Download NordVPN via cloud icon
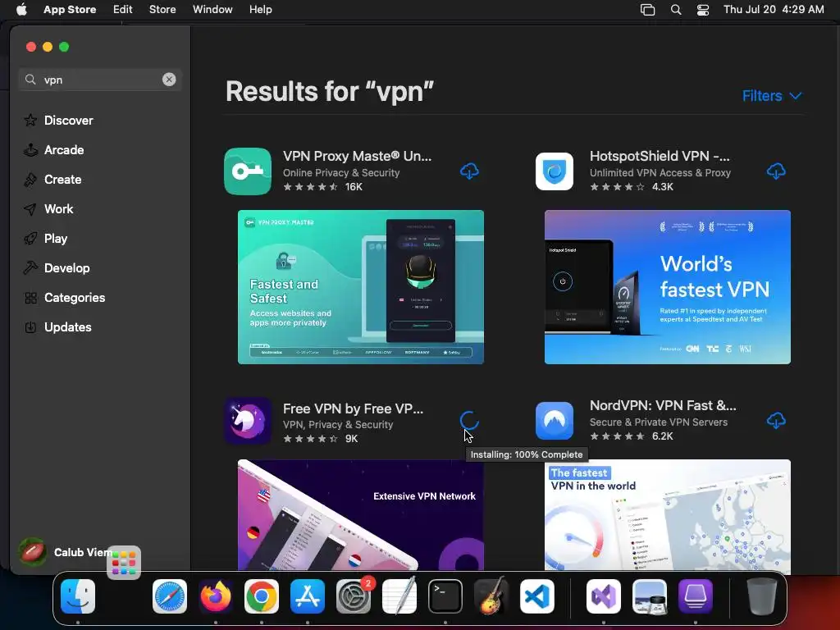Image resolution: width=840 pixels, height=630 pixels. pos(776,421)
